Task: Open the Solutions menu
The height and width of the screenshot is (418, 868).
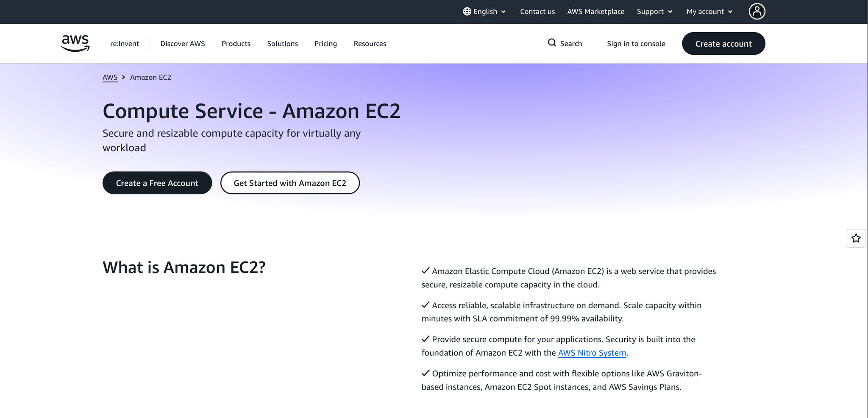Action: [x=282, y=44]
